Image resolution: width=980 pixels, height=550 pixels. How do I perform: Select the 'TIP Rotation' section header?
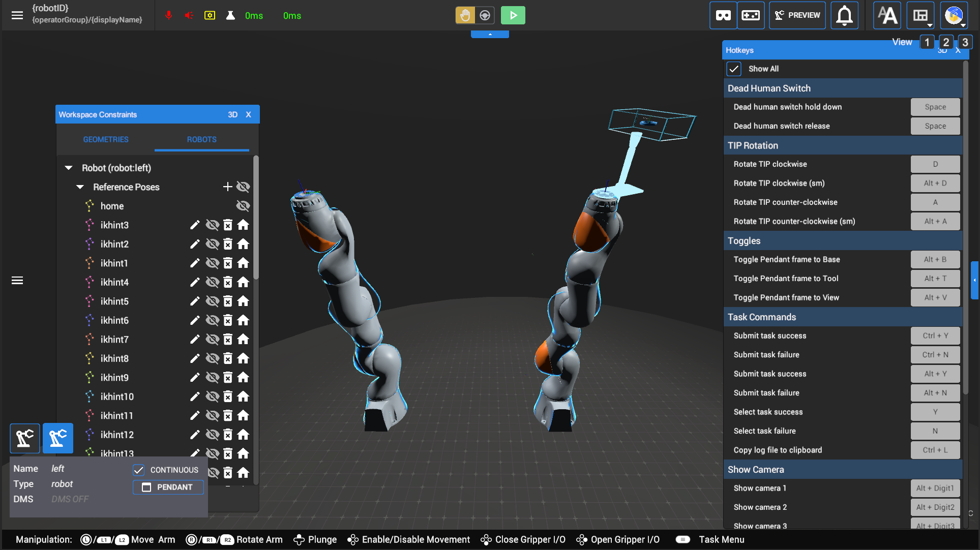(x=843, y=145)
